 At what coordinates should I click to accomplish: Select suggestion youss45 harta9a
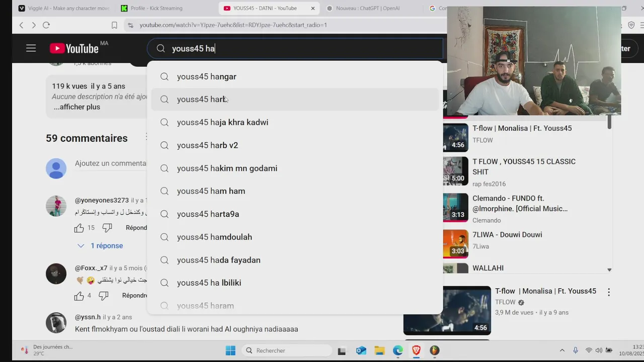294,214
